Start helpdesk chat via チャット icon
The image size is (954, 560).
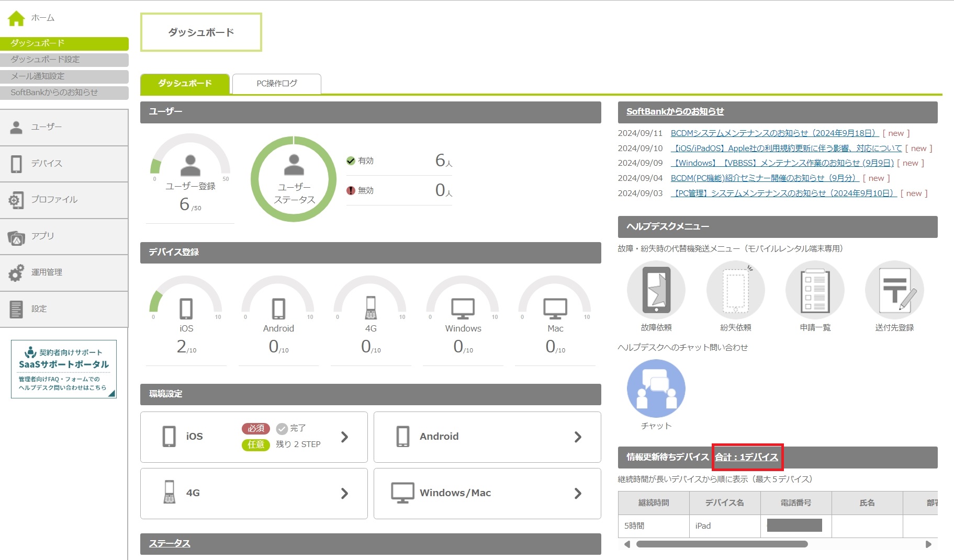tap(656, 388)
